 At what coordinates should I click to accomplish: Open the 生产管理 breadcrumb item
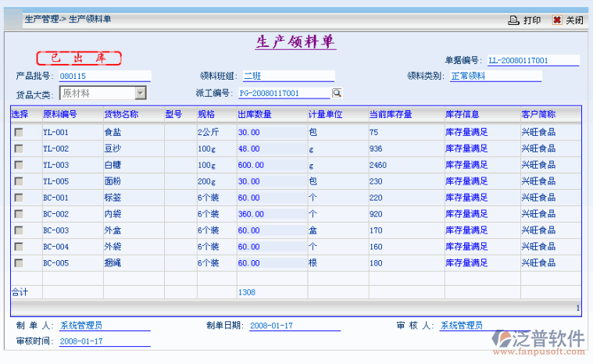[x=41, y=20]
